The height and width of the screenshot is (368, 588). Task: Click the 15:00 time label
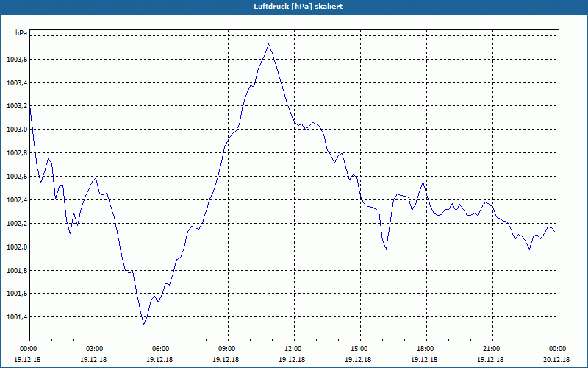pyautogui.click(x=360, y=349)
